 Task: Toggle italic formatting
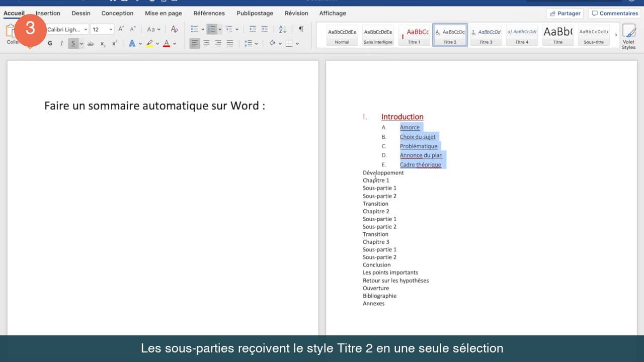(x=61, y=44)
